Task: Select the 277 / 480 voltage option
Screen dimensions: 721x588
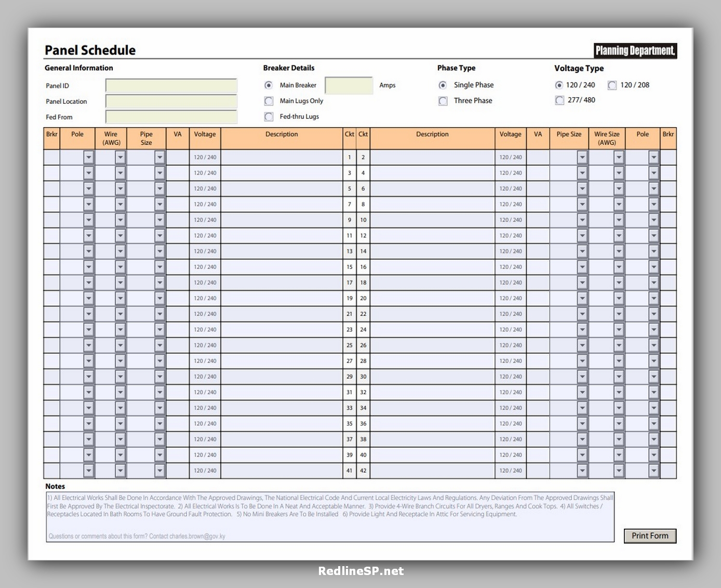Action: point(559,100)
